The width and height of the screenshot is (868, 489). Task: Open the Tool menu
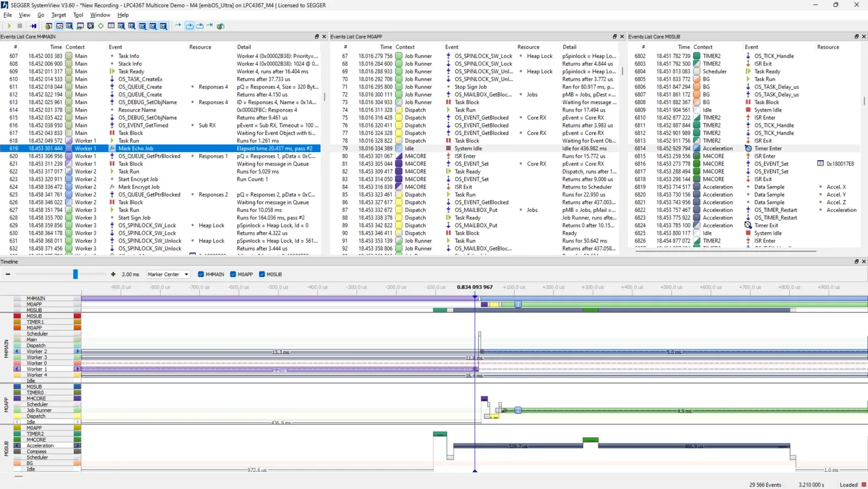78,15
